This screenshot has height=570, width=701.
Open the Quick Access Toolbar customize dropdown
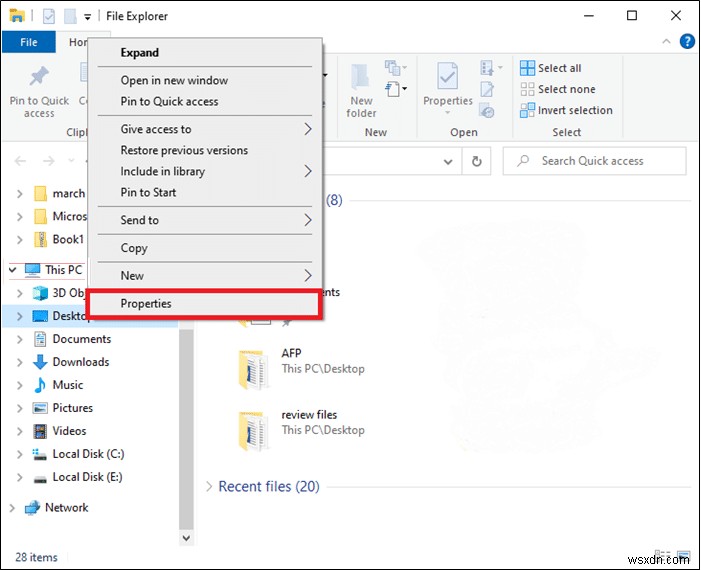point(88,17)
